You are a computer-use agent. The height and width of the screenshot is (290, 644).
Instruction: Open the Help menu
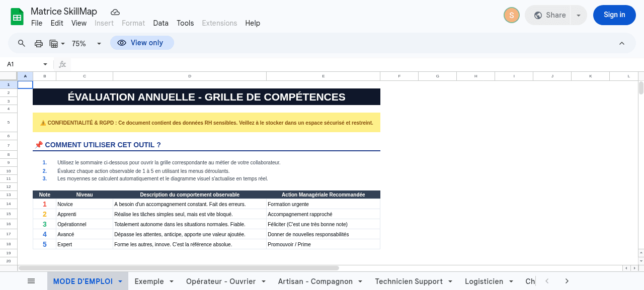pyautogui.click(x=253, y=23)
